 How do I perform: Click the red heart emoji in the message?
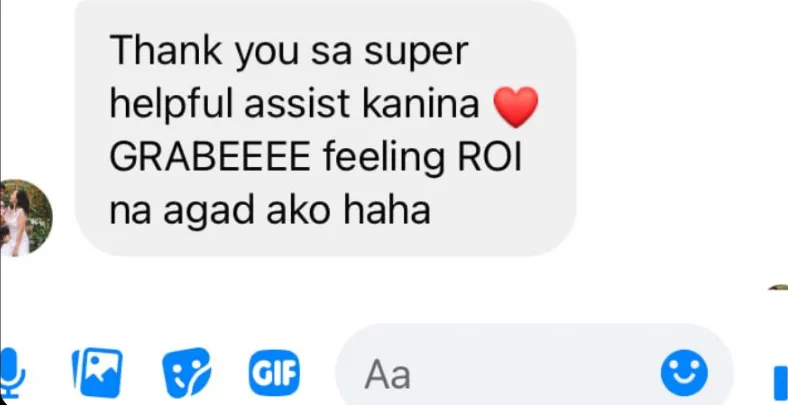[516, 106]
